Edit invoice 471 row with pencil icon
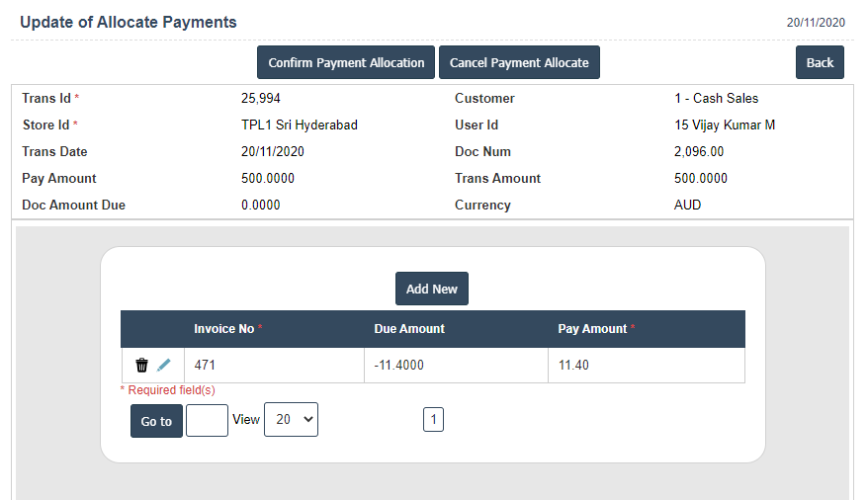Image resolution: width=868 pixels, height=500 pixels. coord(164,366)
